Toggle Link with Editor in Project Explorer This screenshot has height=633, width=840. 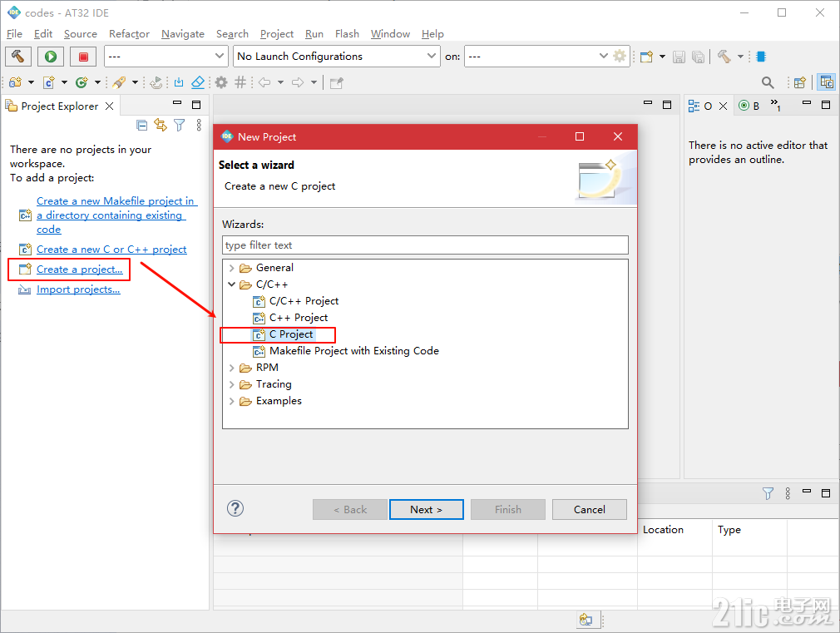[161, 126]
